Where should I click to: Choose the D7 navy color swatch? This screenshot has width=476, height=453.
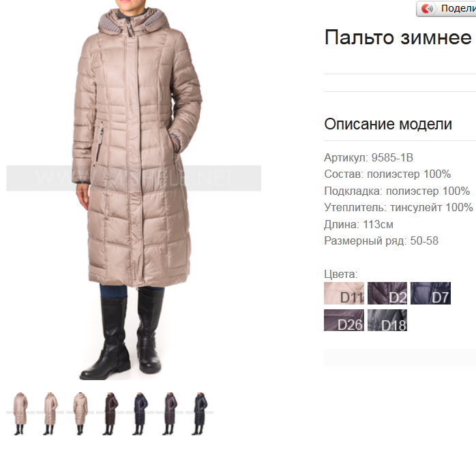click(430, 293)
